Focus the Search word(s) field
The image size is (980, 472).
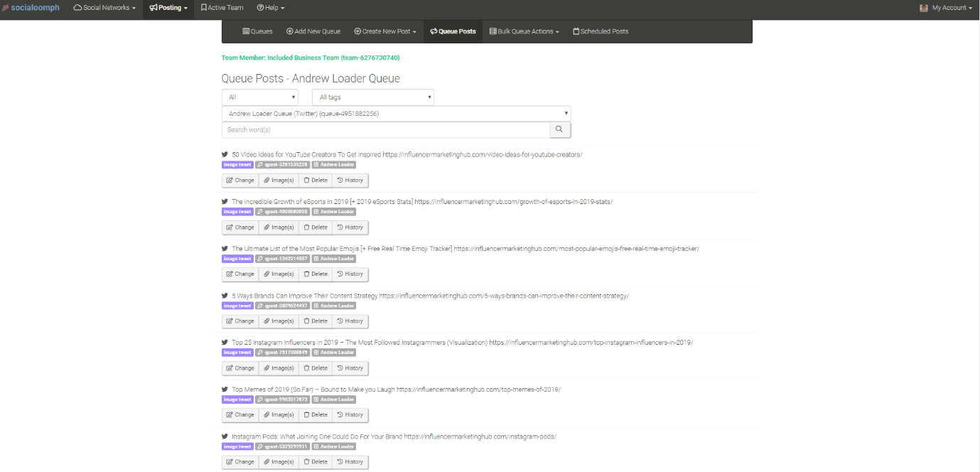[x=386, y=129]
